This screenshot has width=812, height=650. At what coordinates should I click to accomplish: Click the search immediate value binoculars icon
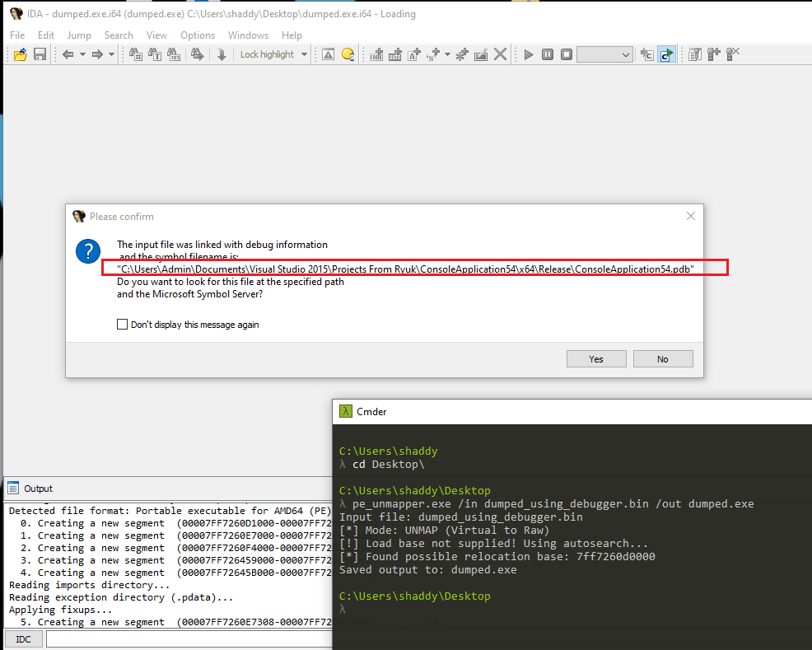(136, 54)
